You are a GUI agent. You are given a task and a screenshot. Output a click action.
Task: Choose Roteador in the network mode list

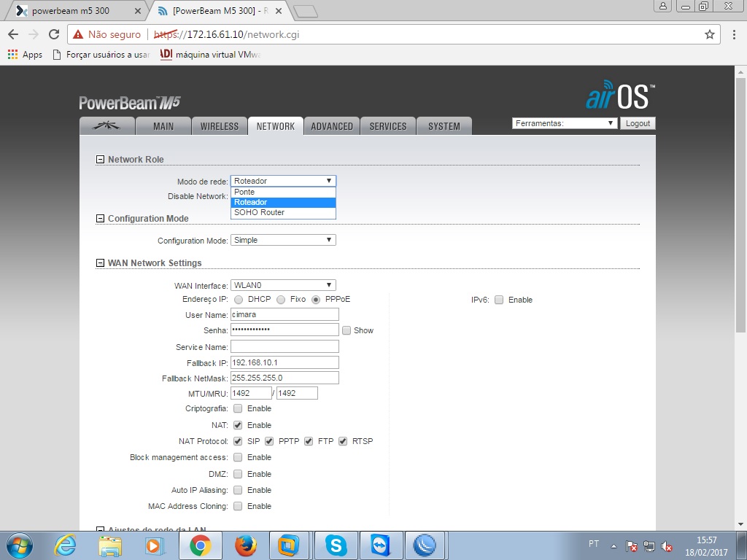283,203
